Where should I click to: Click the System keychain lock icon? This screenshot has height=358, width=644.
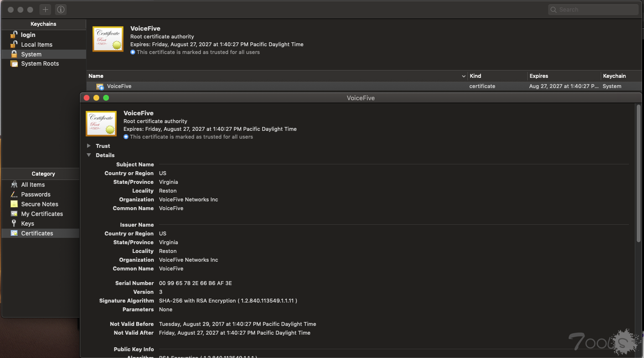14,54
